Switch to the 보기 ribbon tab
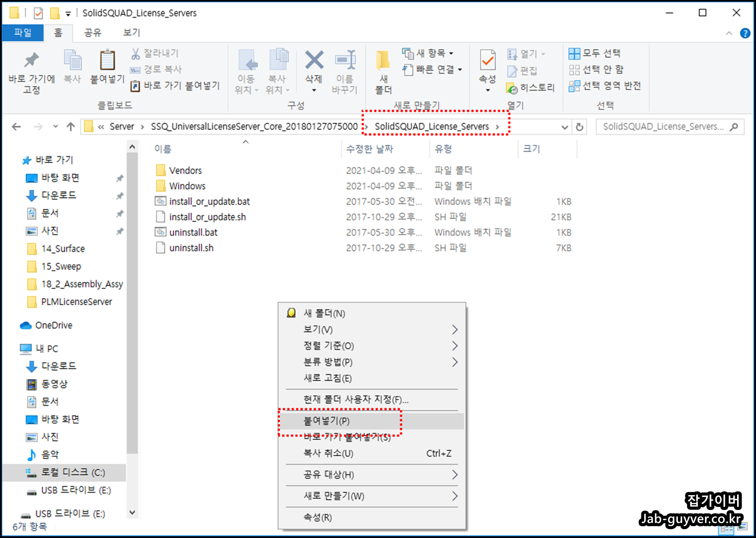 pos(131,32)
